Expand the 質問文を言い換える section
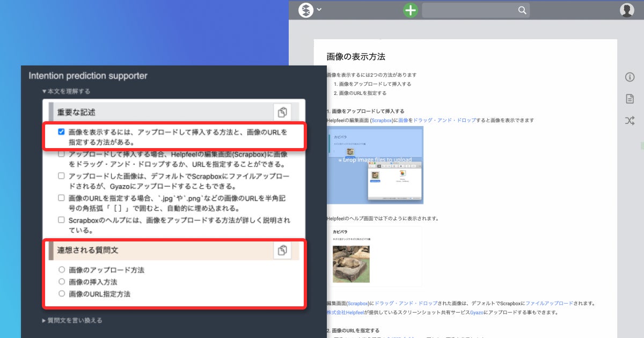This screenshot has height=338, width=644. coord(72,320)
